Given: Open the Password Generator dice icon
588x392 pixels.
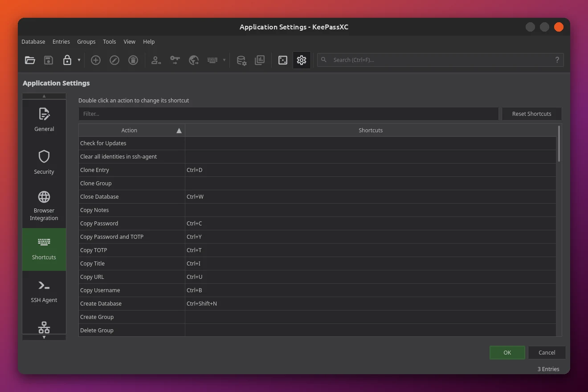Looking at the screenshot, I should 283,60.
